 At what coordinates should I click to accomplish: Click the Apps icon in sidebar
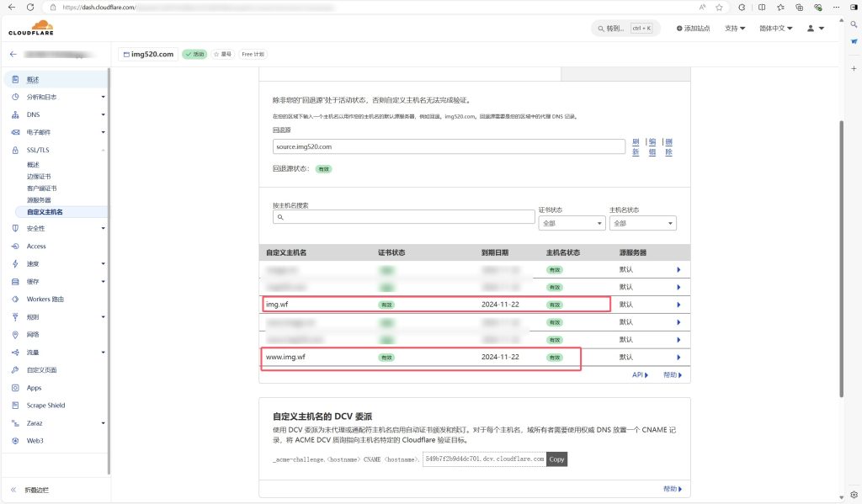[x=15, y=388]
